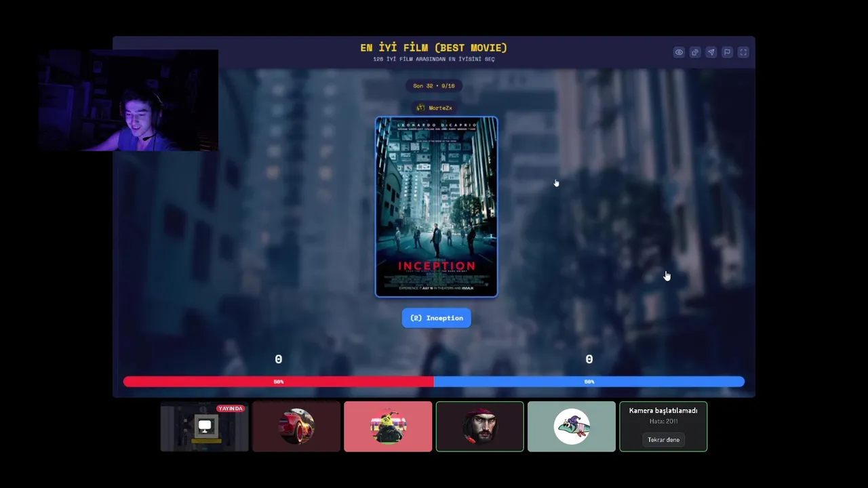Select the bearded warrior avatar tile
This screenshot has height=488, width=868.
point(479,426)
